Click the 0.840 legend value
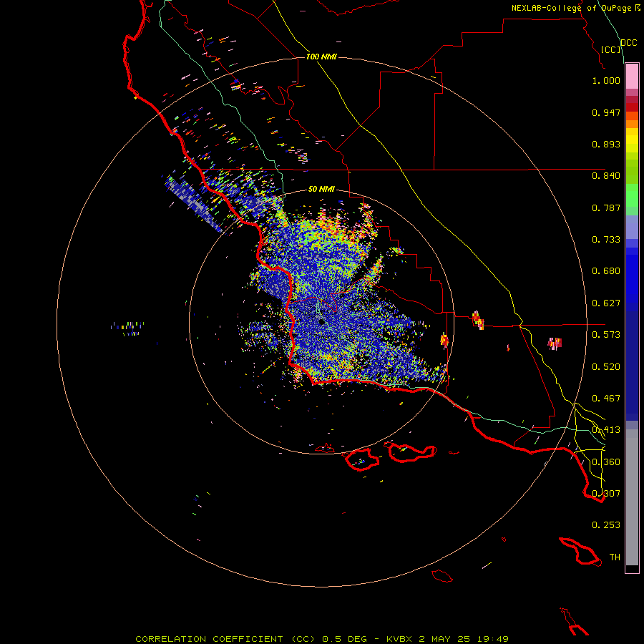 pyautogui.click(x=606, y=176)
